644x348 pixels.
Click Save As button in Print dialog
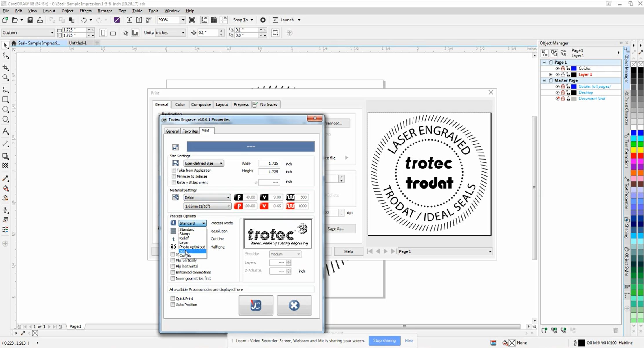(x=336, y=229)
